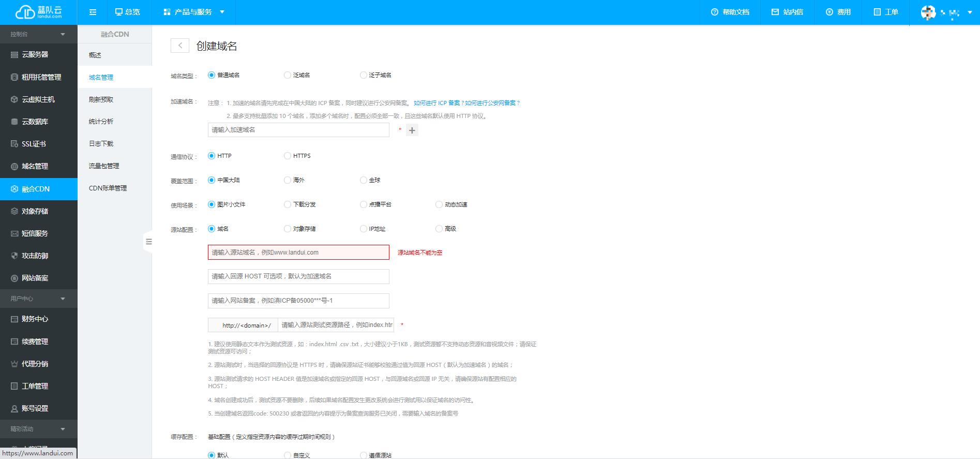This screenshot has height=459, width=980.
Task: Click the 云服务器 server icon
Action: click(x=14, y=54)
